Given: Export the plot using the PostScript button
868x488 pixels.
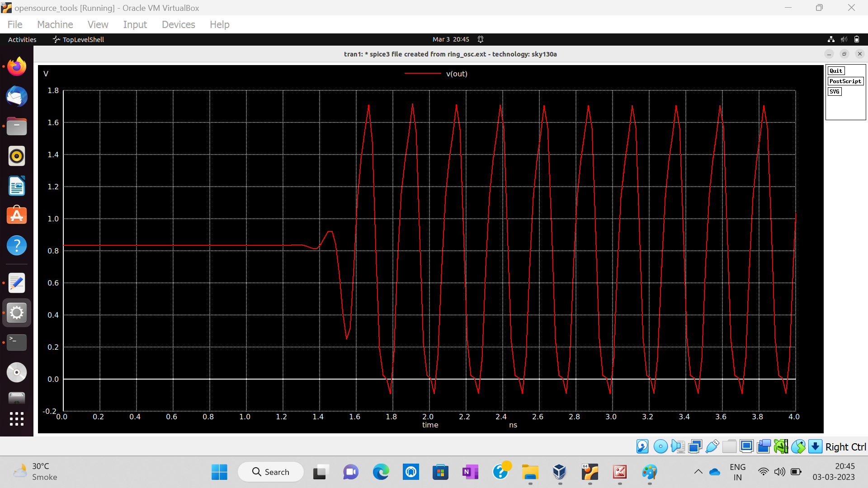Looking at the screenshot, I should click(845, 81).
